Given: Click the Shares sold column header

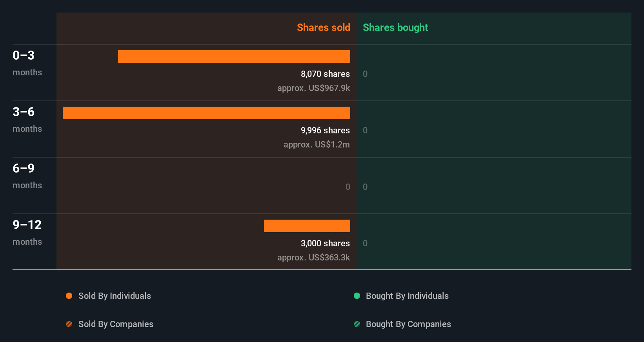Looking at the screenshot, I should tap(323, 27).
